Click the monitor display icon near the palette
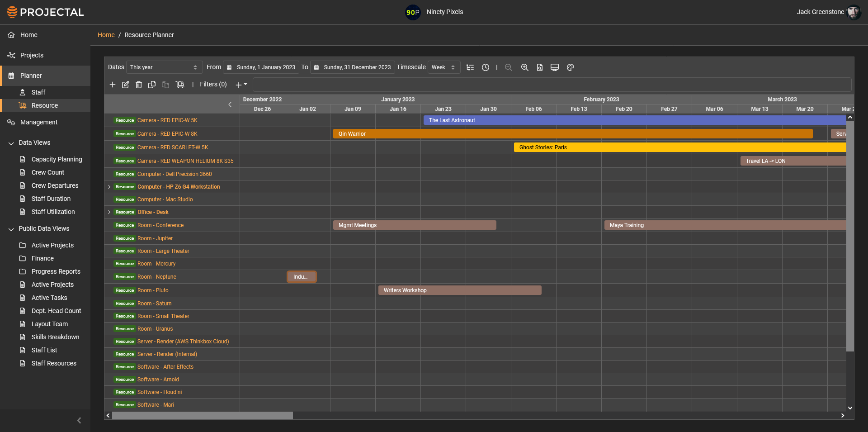The image size is (868, 432). coord(555,67)
